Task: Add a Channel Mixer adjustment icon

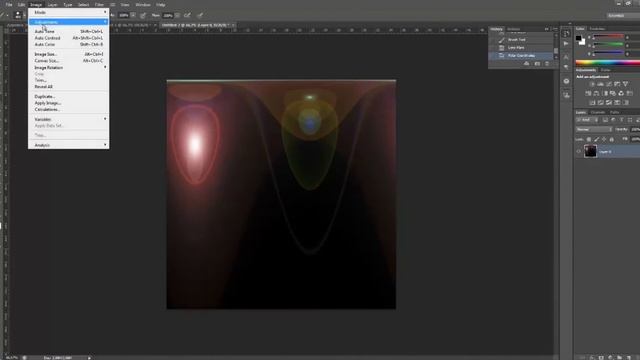Action: click(x=621, y=93)
